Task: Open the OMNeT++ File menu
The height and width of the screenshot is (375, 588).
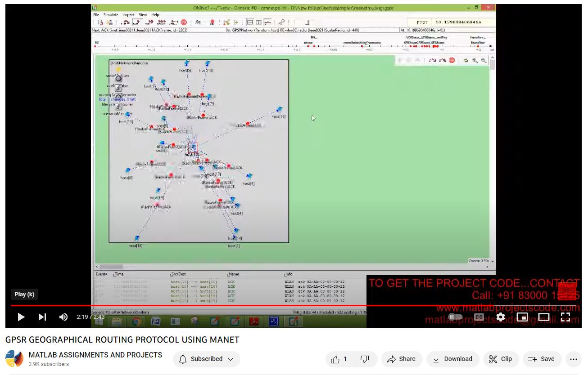Action: coord(96,14)
